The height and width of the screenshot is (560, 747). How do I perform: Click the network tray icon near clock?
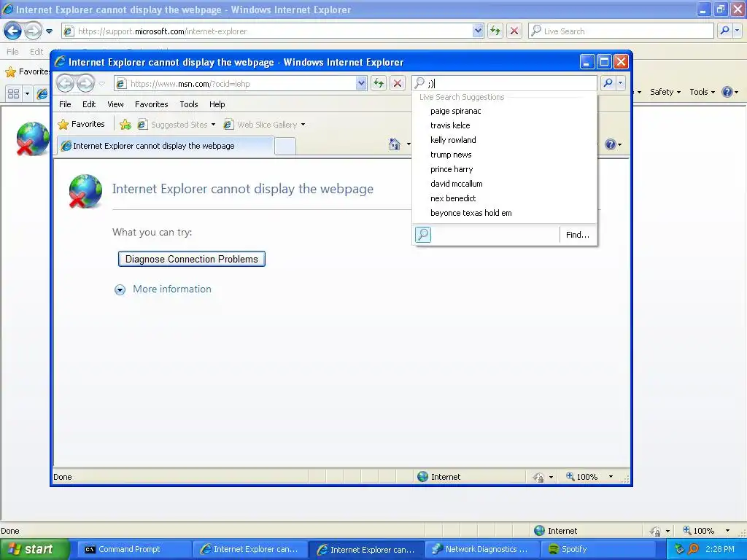679,550
